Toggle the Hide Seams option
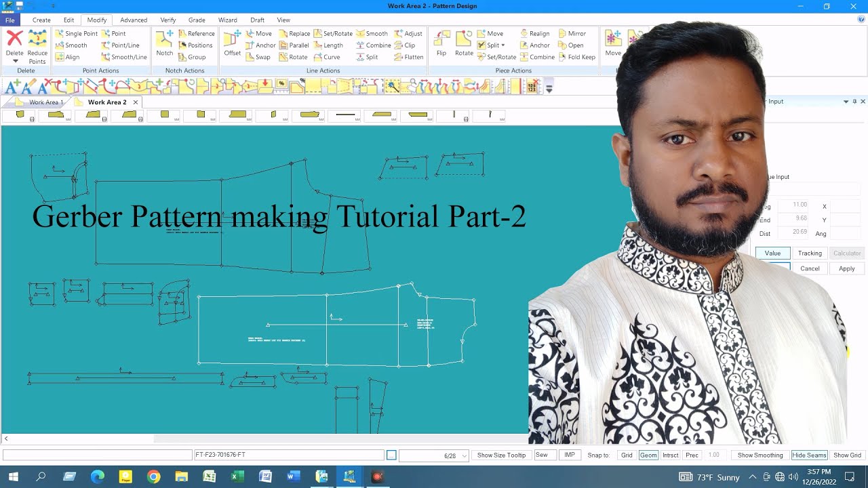868x488 pixels. pos(809,455)
